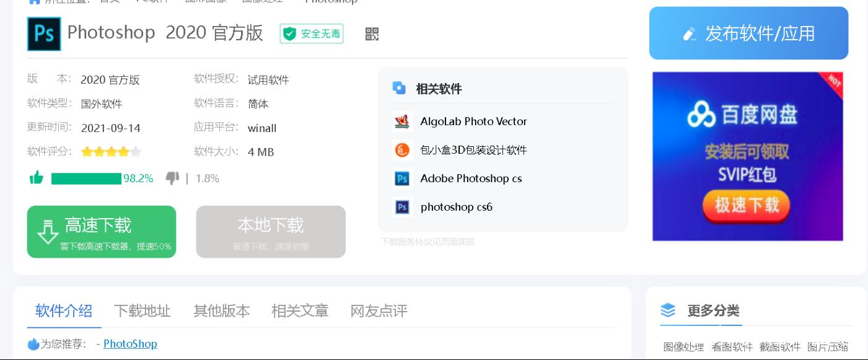
Task: Click the Photoshop PS logo icon
Action: point(44,33)
